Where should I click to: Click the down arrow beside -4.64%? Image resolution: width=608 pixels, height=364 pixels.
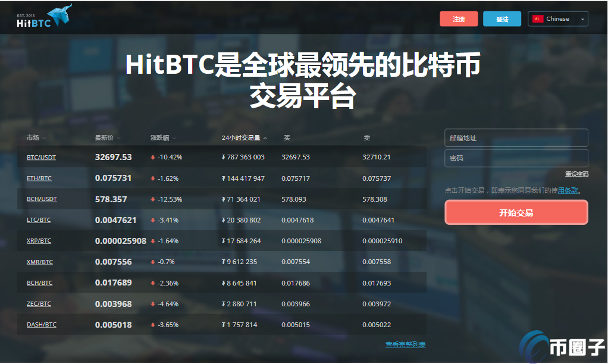point(153,304)
